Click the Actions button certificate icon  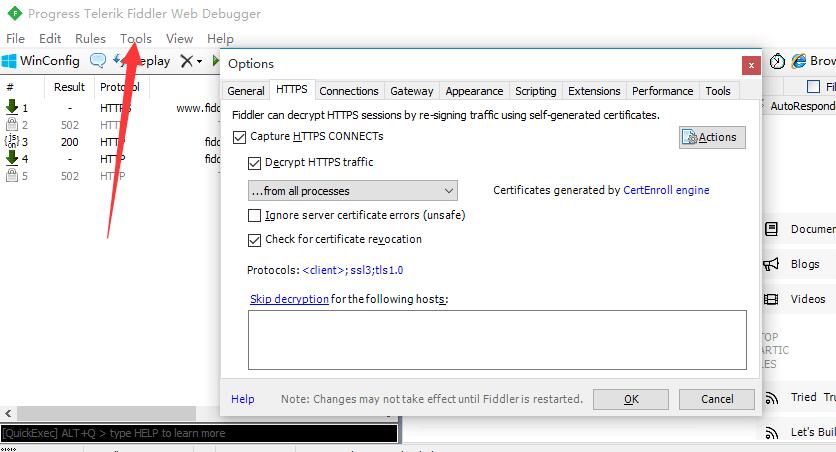tap(690, 137)
